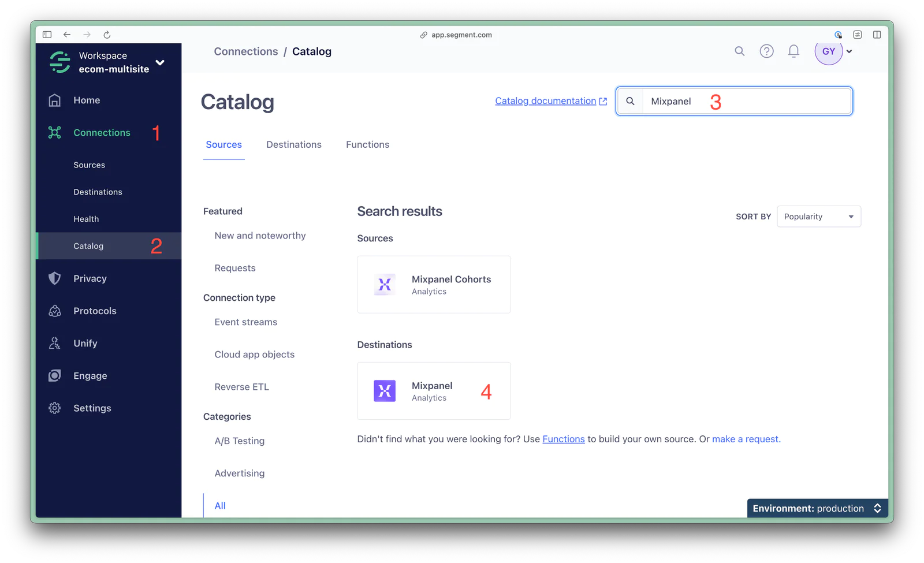Open the Connections section icon in sidebar

tap(54, 132)
